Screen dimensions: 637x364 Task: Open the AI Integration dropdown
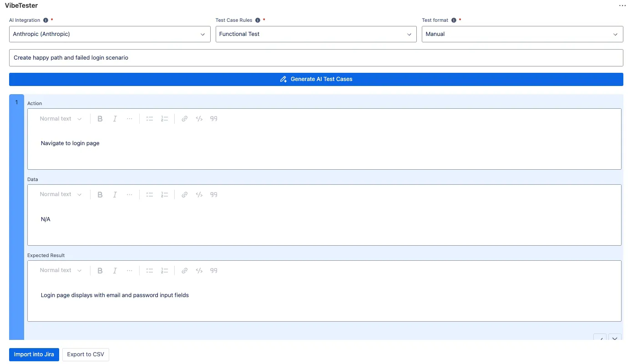click(110, 34)
